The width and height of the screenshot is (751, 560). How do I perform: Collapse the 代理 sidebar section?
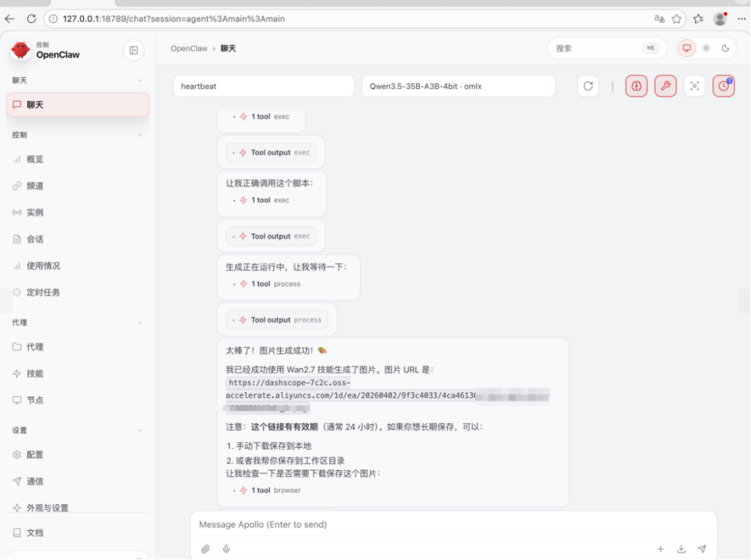tap(140, 323)
